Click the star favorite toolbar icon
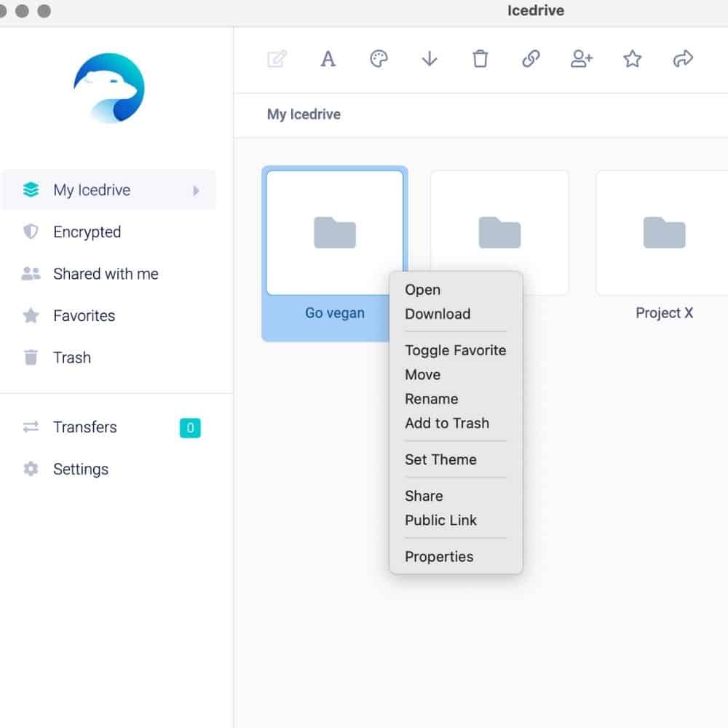 [x=633, y=59]
